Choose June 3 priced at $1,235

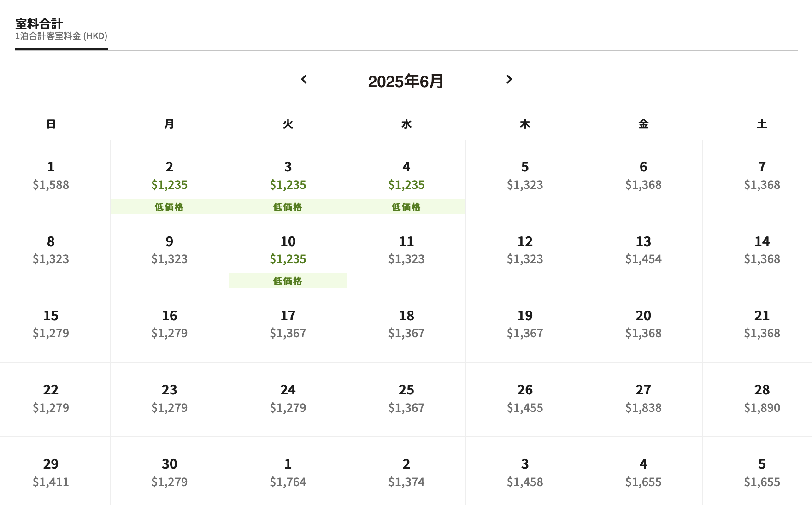click(288, 177)
